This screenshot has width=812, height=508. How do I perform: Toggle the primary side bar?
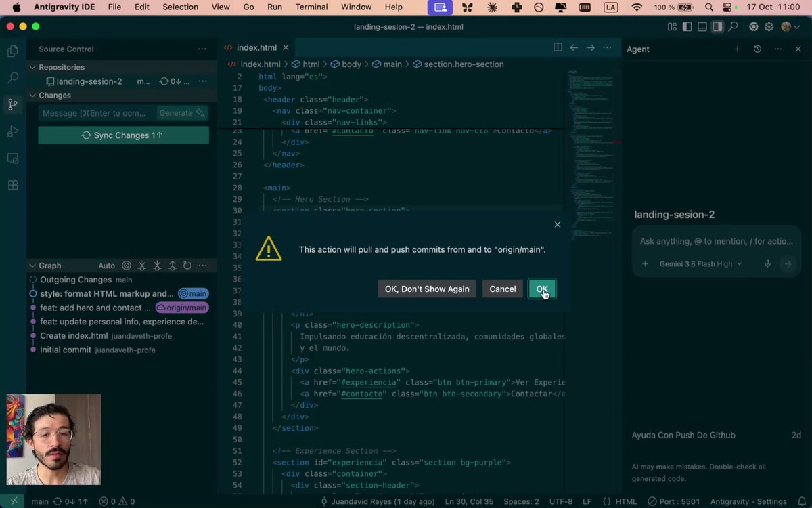pos(687,27)
